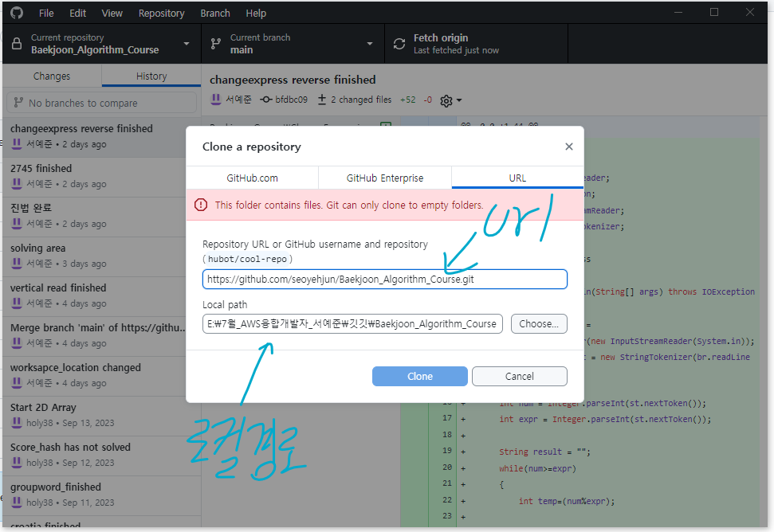Click the 'No branches to compare' filter field
This screenshot has height=532, width=774.
pos(102,103)
